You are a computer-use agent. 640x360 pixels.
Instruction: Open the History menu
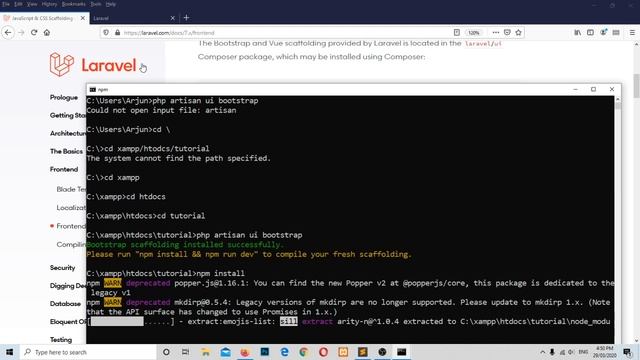(49, 4)
